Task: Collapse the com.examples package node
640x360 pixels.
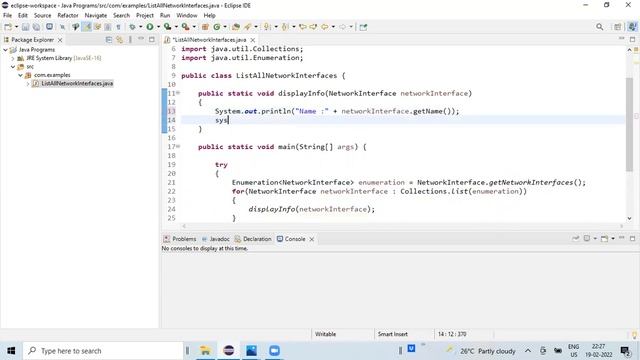Action: coord(20,75)
